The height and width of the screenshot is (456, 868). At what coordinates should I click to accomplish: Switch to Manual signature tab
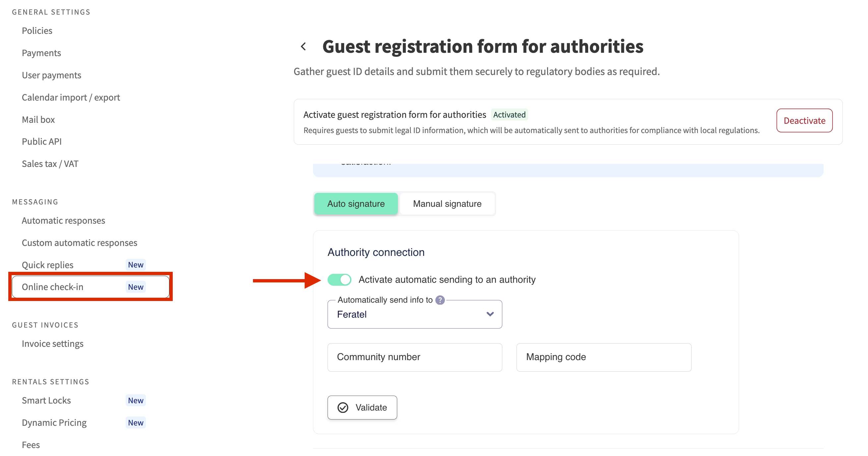(447, 204)
